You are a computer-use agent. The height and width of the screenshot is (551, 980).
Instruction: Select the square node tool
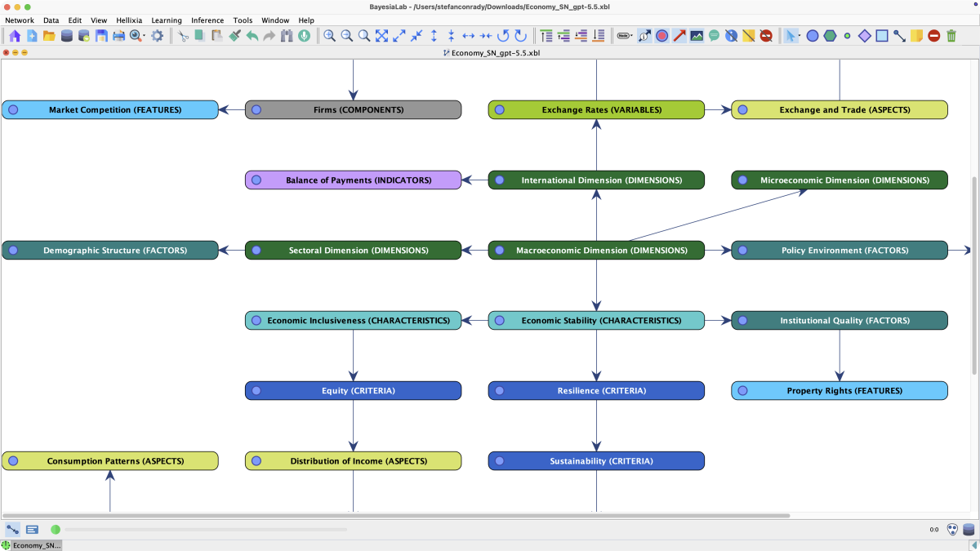(x=882, y=36)
